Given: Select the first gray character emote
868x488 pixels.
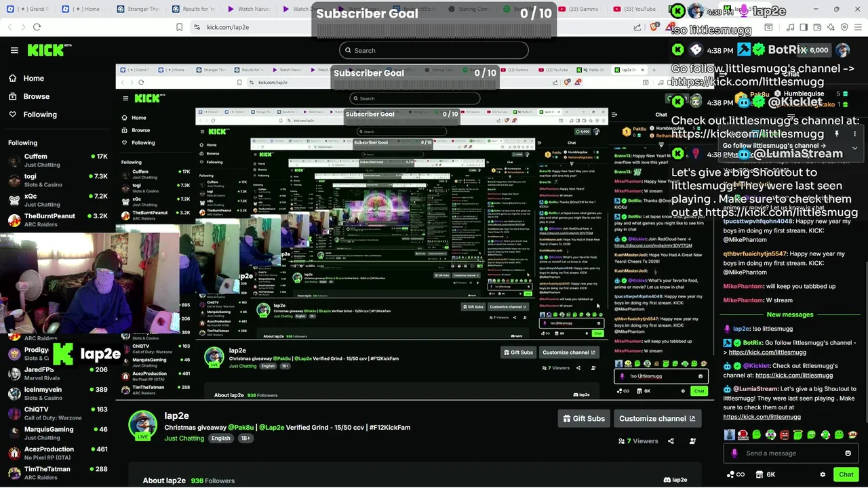Looking at the screenshot, I should tap(730, 434).
